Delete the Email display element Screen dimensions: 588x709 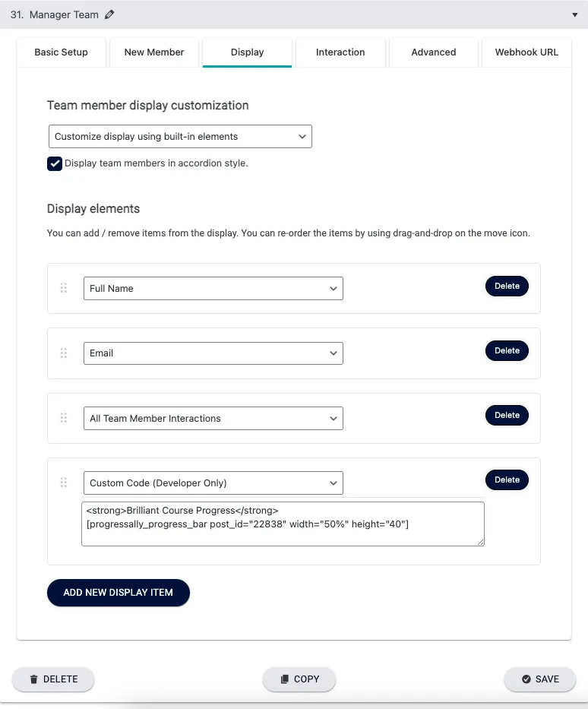tap(507, 350)
